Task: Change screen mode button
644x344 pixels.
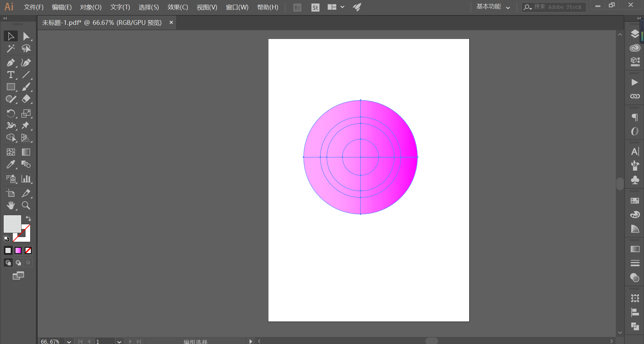Action: [x=18, y=276]
